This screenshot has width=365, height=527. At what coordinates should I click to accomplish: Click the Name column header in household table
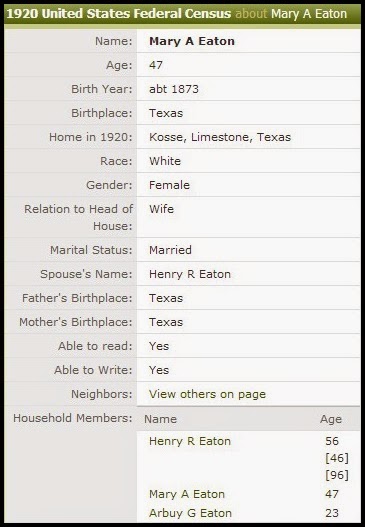click(x=160, y=419)
